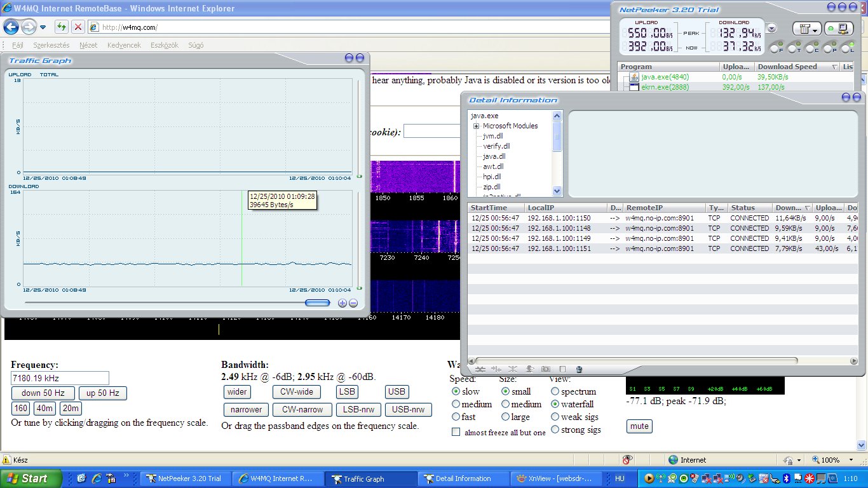The width and height of the screenshot is (868, 488).
Task: Go back with browser Back arrow
Action: pyautogui.click(x=11, y=27)
